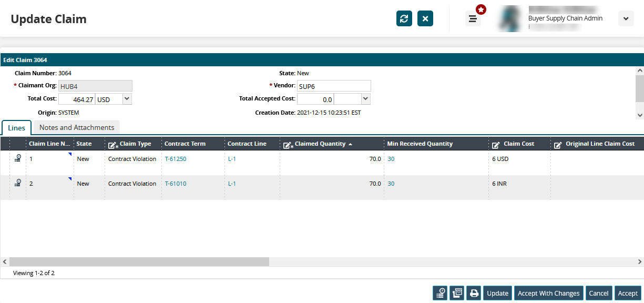Switch to Notes and Attachments tab
Image resolution: width=644 pixels, height=303 pixels.
[x=77, y=127]
